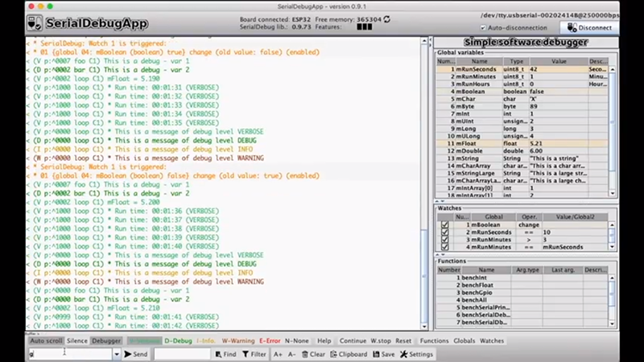This screenshot has height=362, width=644.
Task: Click the Send arrow button
Action: (135, 354)
